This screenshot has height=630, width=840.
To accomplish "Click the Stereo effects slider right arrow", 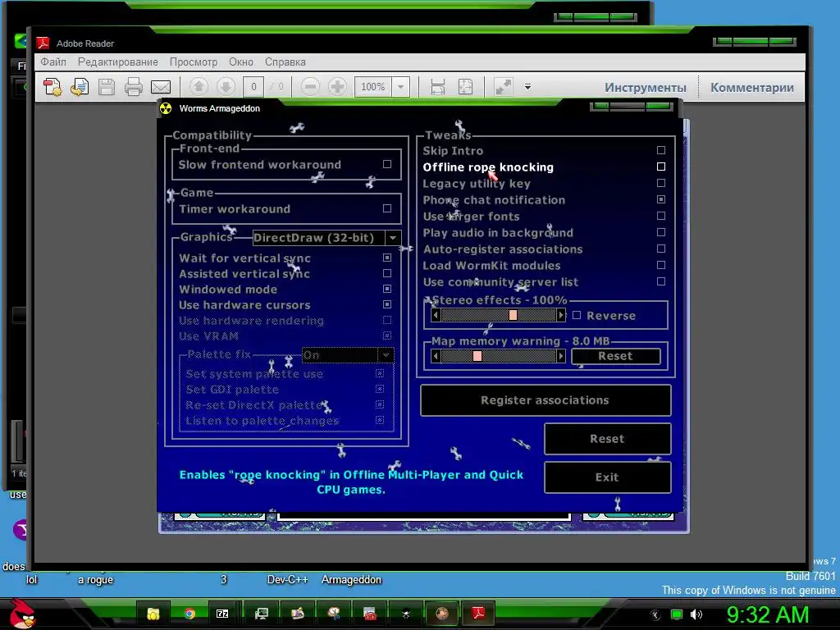I will tap(561, 315).
